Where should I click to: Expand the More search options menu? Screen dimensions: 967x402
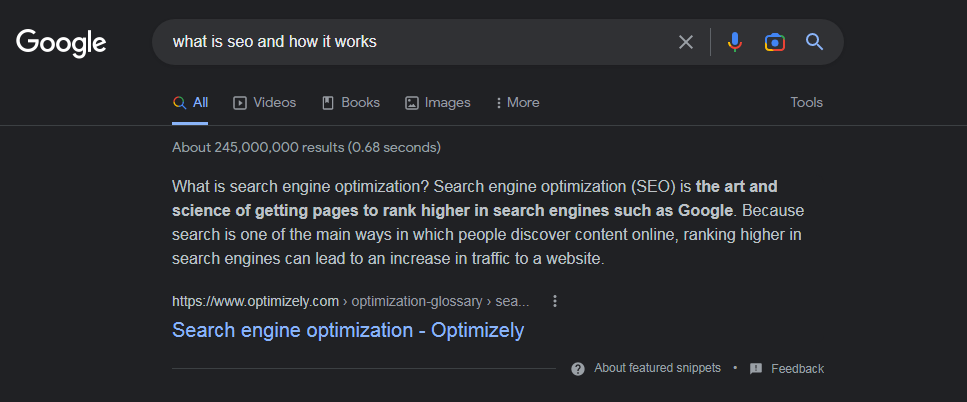coord(517,102)
